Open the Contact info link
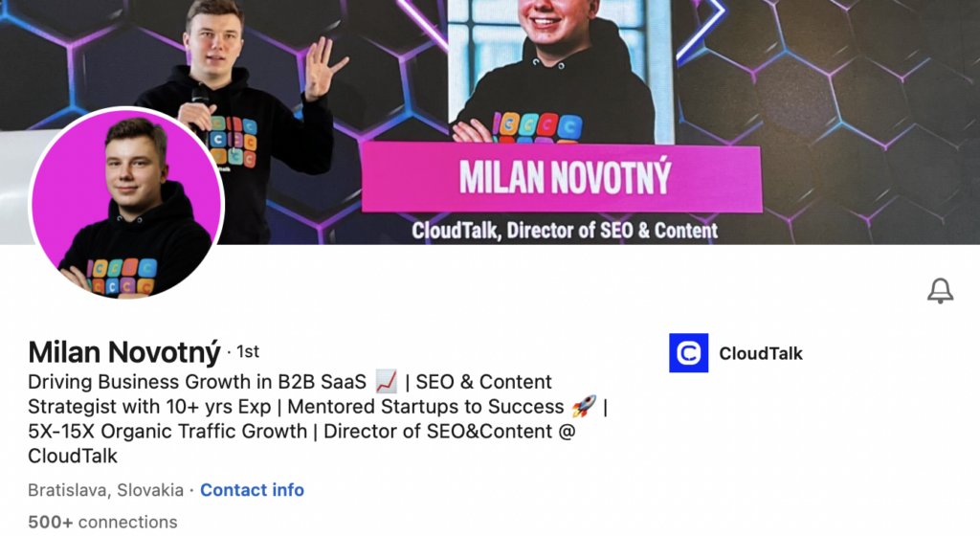 [x=252, y=490]
